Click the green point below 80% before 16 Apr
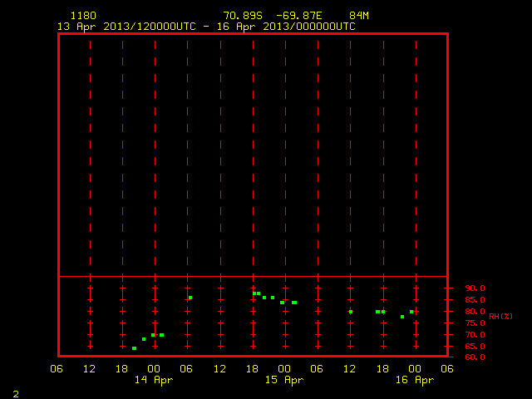 (x=402, y=317)
